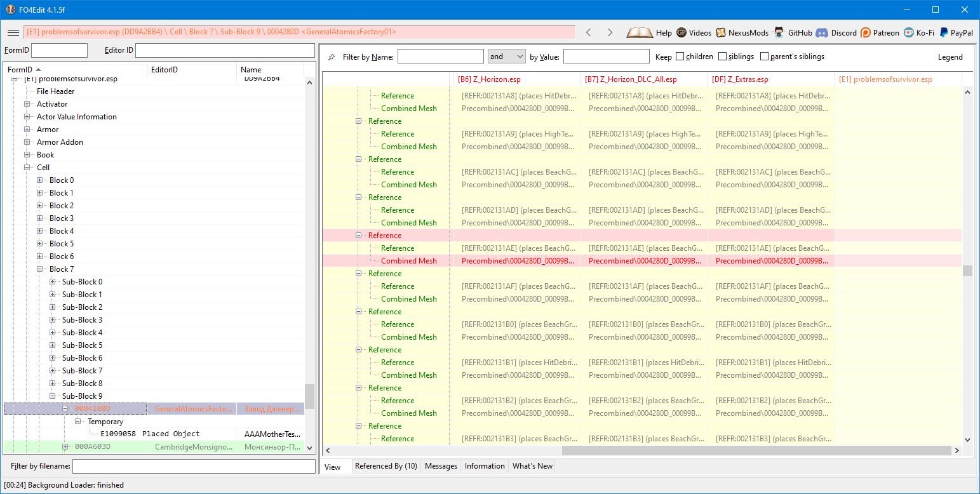Switch to the Messages tab
The width and height of the screenshot is (980, 494).
click(441, 466)
